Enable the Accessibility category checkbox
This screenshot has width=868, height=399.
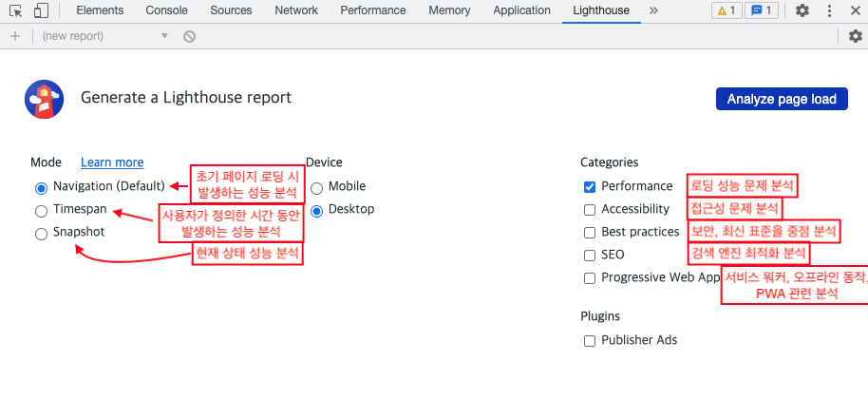(x=590, y=210)
